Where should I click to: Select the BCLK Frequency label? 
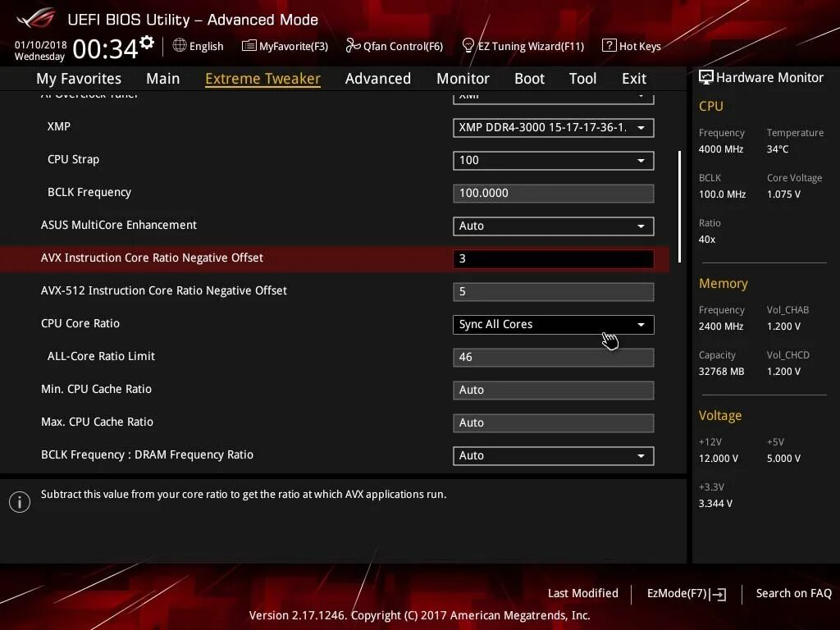click(x=89, y=192)
